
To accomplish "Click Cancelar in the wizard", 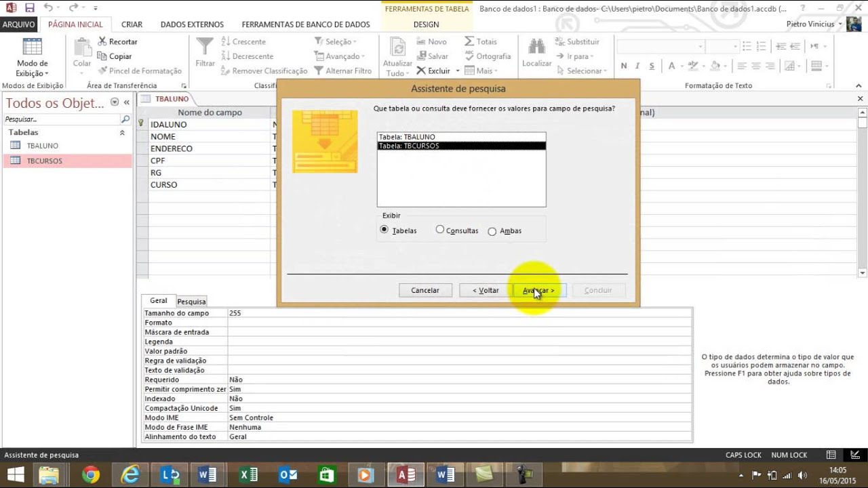I will pos(425,290).
